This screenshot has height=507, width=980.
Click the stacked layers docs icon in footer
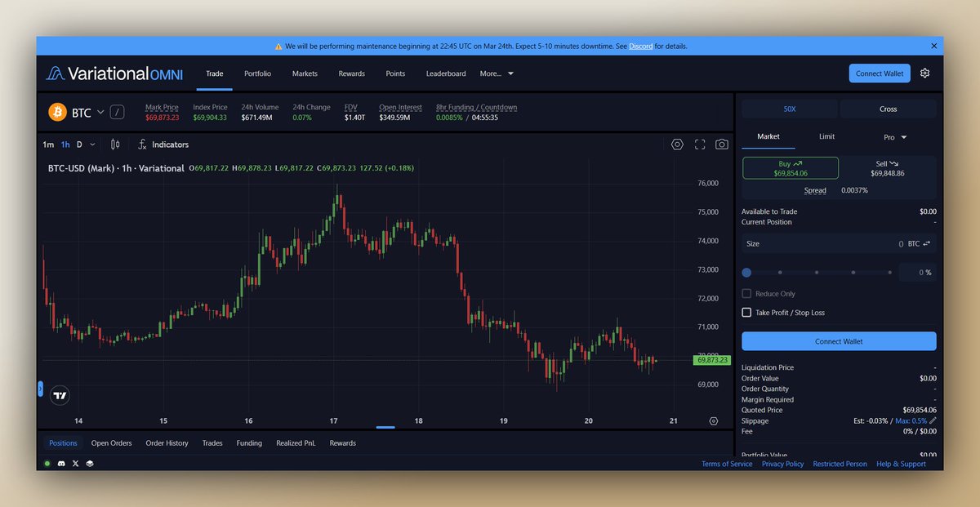[x=90, y=463]
